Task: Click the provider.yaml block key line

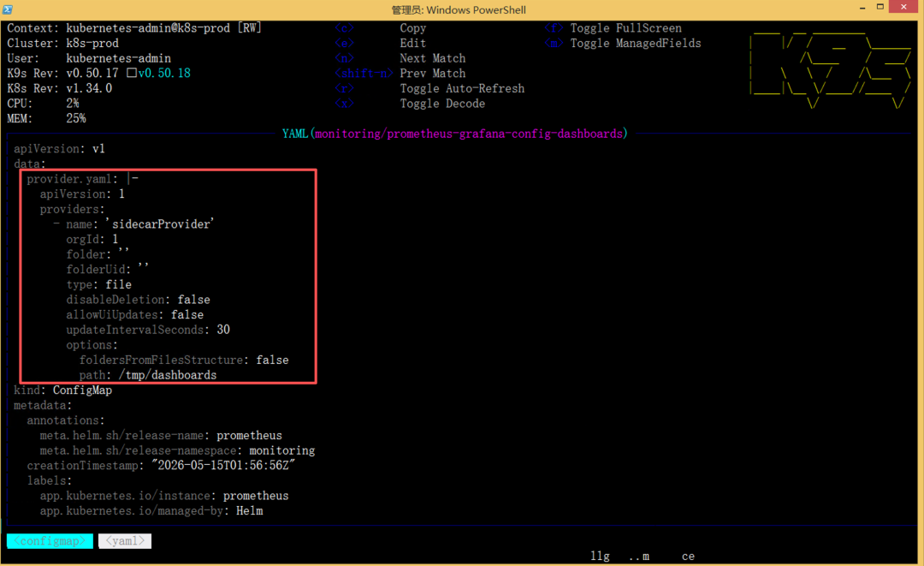Action: tap(82, 179)
